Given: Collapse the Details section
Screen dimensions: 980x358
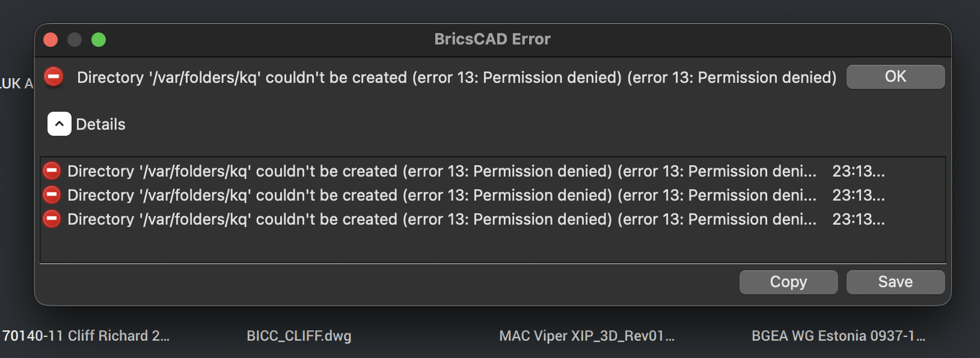Looking at the screenshot, I should tap(59, 124).
